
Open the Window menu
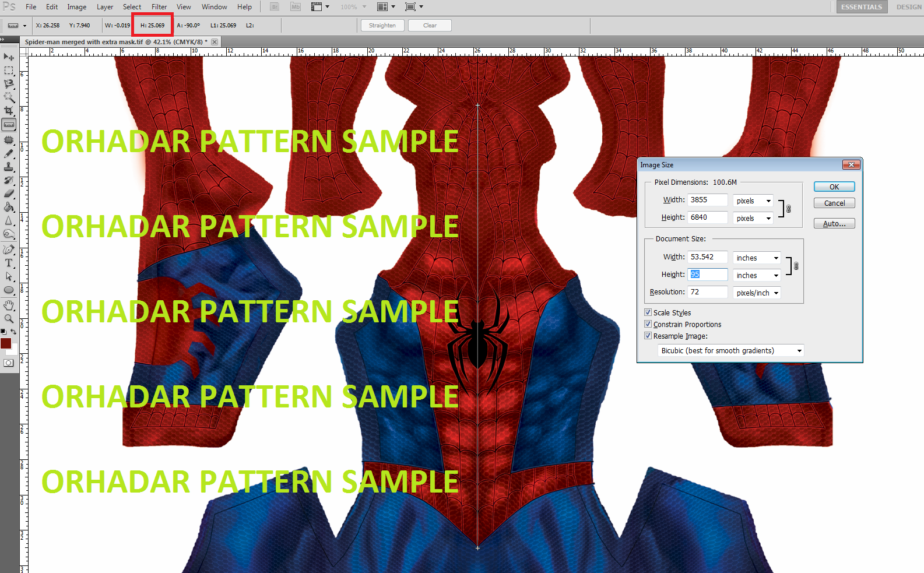(215, 7)
